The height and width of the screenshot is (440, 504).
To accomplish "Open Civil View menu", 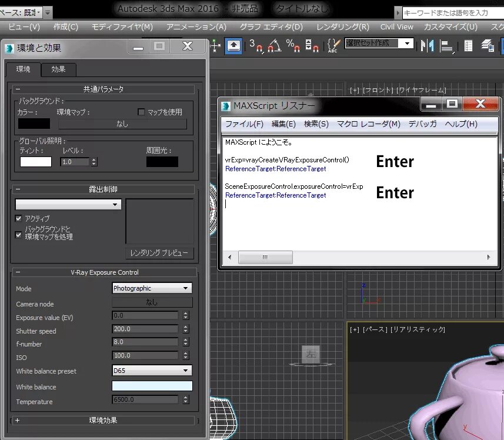I will pos(396,27).
